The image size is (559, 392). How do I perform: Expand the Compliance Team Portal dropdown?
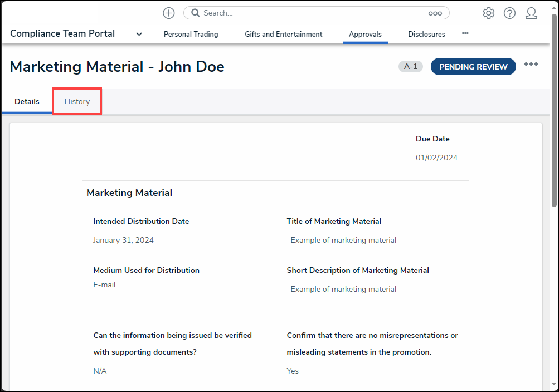tap(139, 34)
